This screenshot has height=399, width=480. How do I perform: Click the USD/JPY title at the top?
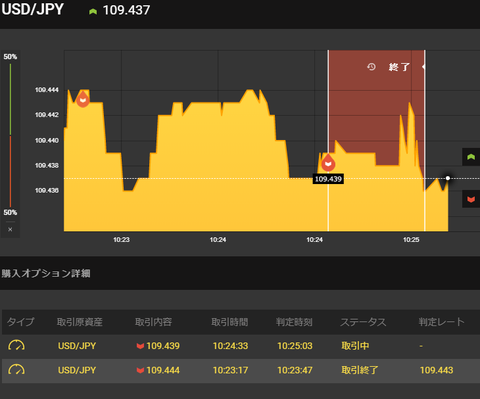32,9
